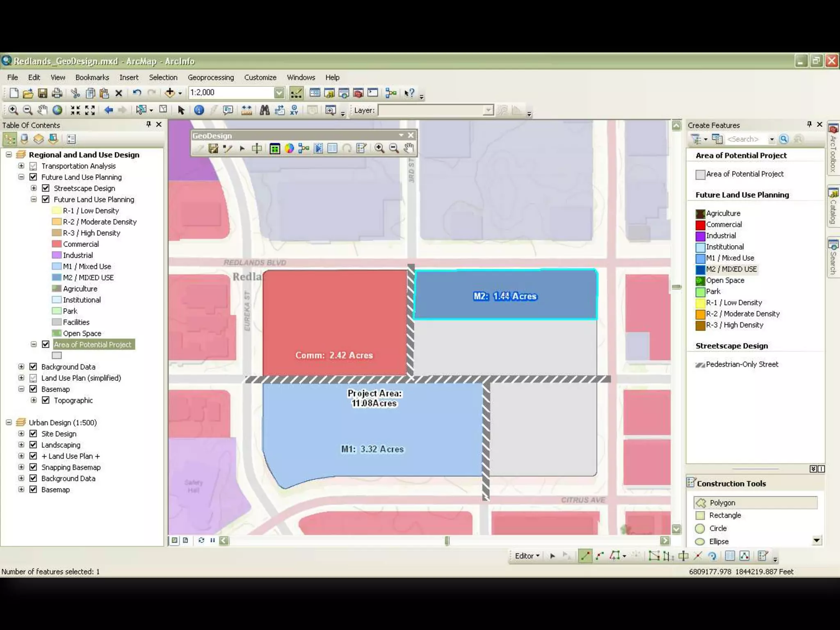The height and width of the screenshot is (630, 840).
Task: Click the Save document icon
Action: click(x=43, y=93)
